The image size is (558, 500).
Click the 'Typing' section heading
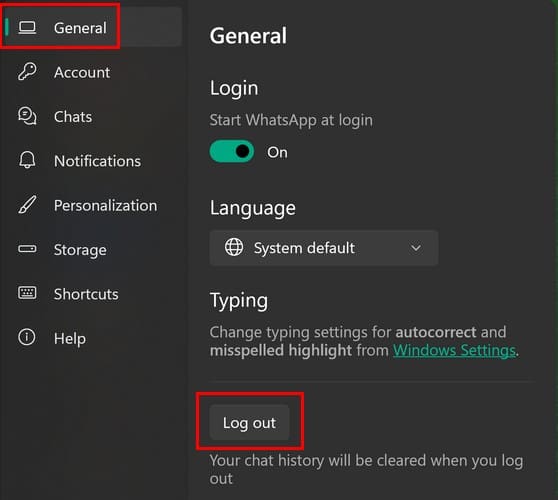(239, 301)
